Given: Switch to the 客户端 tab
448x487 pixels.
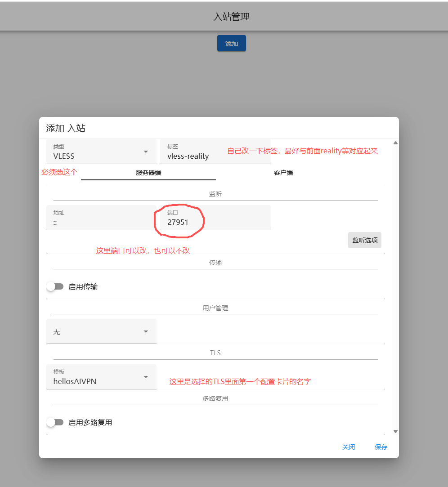Looking at the screenshot, I should click(283, 173).
